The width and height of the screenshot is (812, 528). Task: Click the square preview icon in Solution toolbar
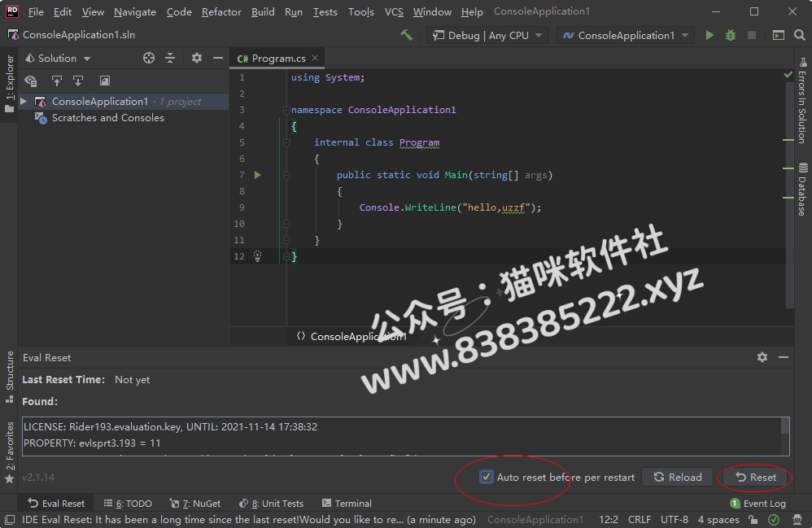click(105, 81)
